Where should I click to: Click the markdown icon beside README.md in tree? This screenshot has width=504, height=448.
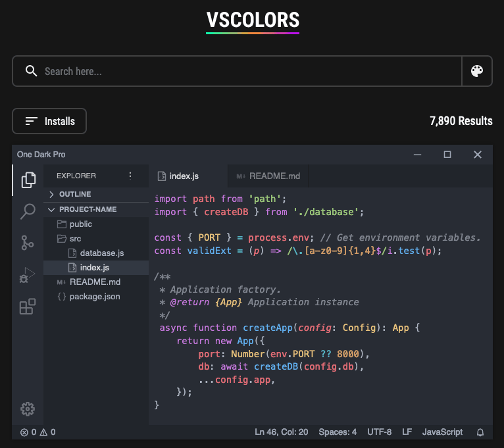61,282
